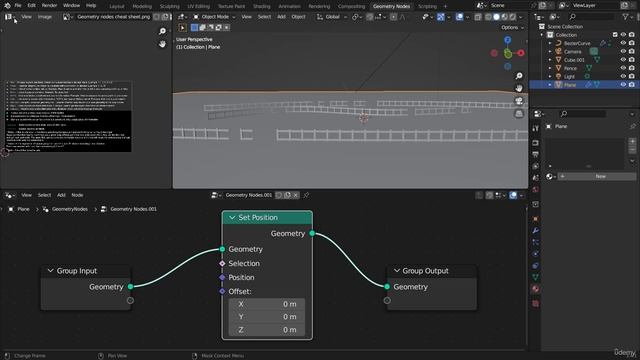Click the red X axis gizmo circle
640x360 pixels.
[x=521, y=53]
